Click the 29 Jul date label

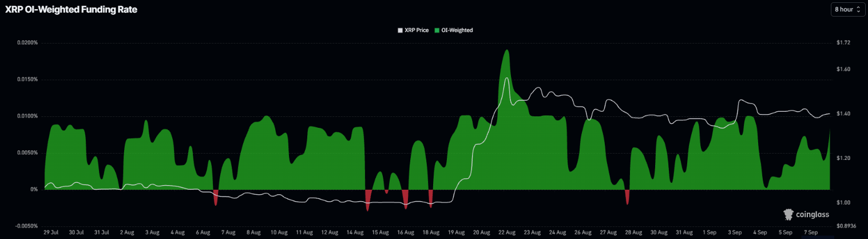[x=51, y=233]
